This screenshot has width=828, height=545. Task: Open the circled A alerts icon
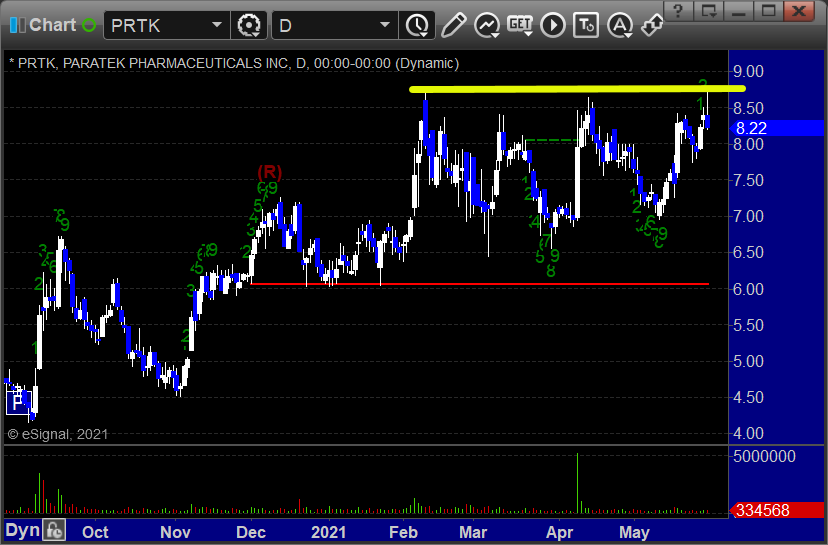[x=620, y=25]
